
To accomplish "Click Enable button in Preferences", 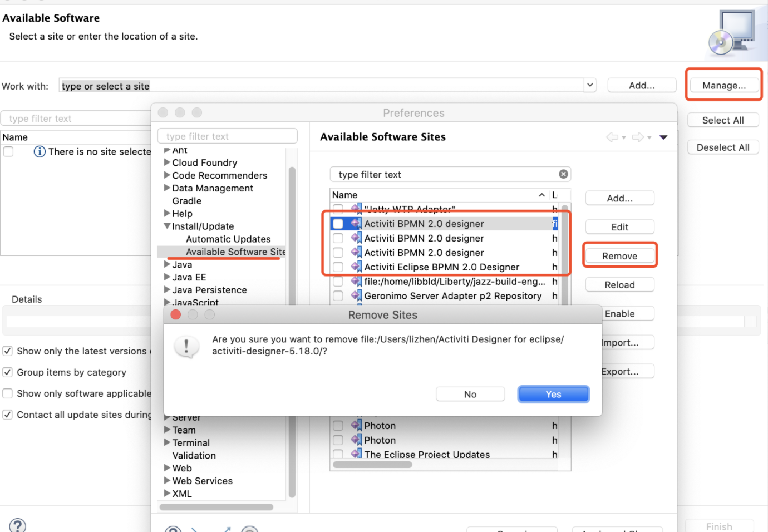I will 628,313.
